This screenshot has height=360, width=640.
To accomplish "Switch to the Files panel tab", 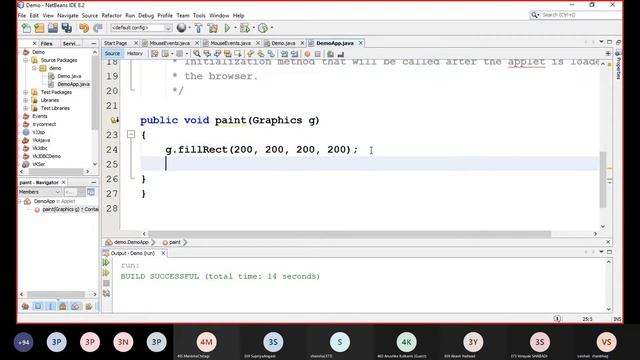I will (47, 43).
